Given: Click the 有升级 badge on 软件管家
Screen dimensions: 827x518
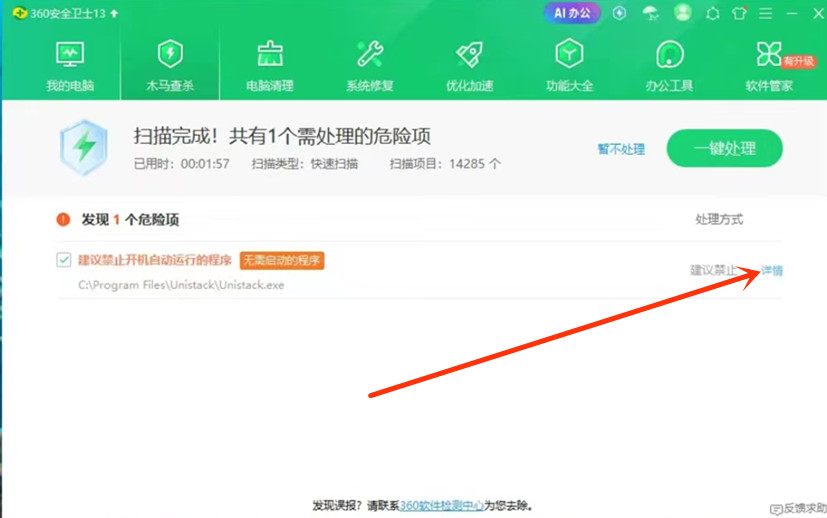Looking at the screenshot, I should [x=798, y=61].
